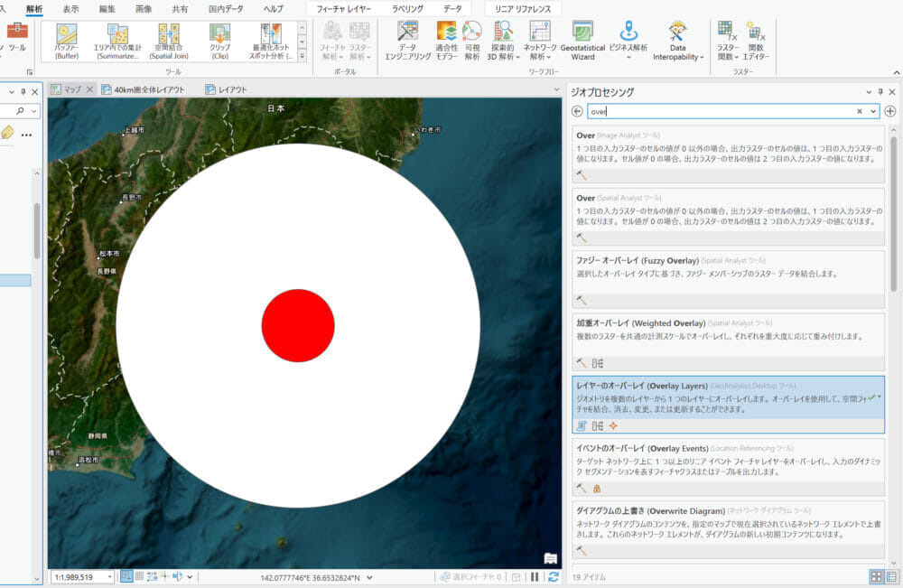The image size is (903, 588).
Task: Open the geoprocessing search history dropdown
Action: click(x=873, y=111)
